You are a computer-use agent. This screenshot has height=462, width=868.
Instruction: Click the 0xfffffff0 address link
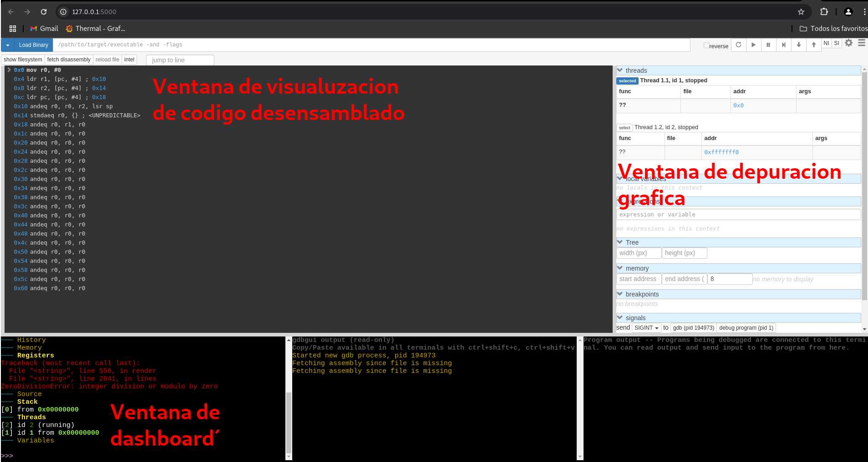(x=721, y=152)
